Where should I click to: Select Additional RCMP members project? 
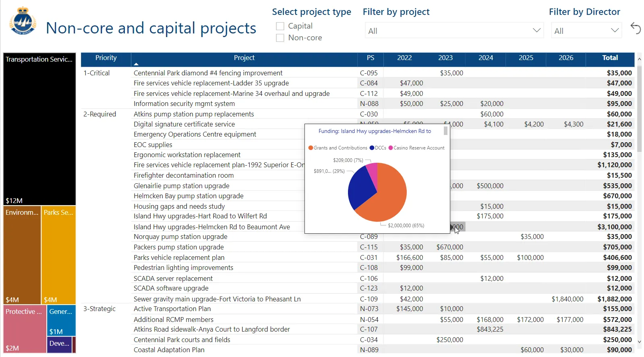point(174,320)
